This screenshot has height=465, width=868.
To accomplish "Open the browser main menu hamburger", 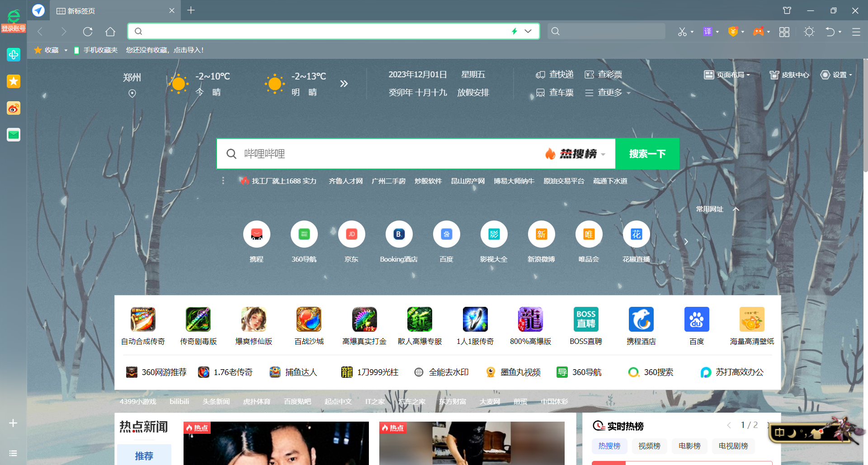I will pos(856,32).
